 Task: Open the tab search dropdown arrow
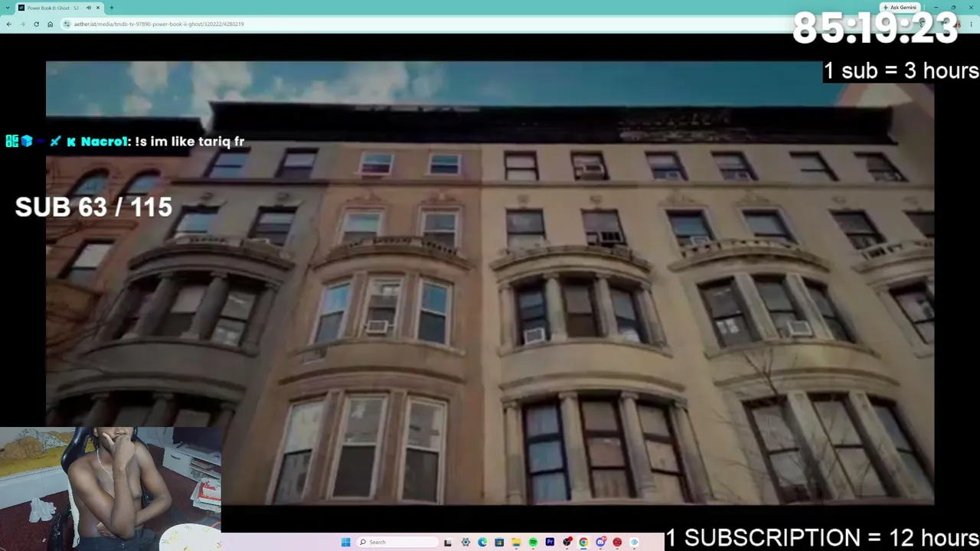point(7,8)
